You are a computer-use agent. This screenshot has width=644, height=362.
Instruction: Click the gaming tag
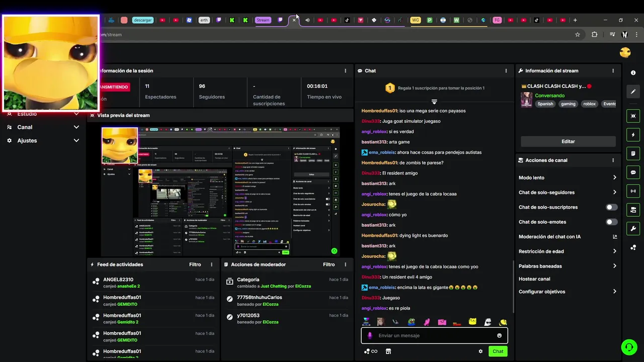[x=568, y=104]
